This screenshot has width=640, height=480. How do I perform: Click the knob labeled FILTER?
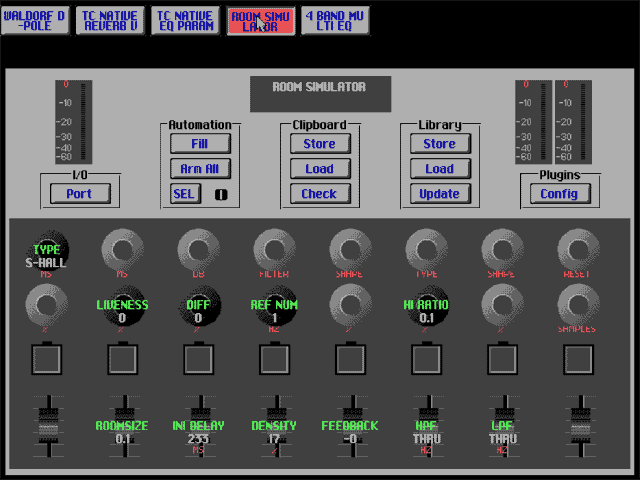click(274, 250)
